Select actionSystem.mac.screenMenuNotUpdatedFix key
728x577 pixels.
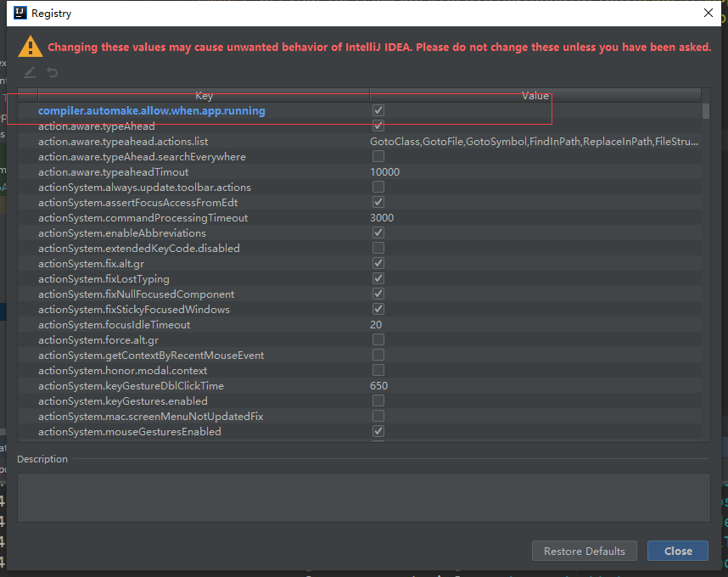(150, 417)
